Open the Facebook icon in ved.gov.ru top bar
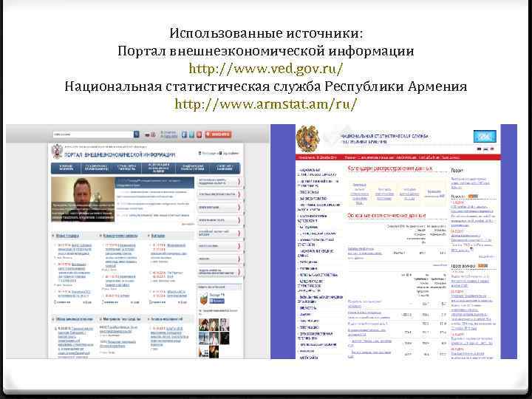Image resolution: width=532 pixels, height=399 pixels. click(x=184, y=134)
